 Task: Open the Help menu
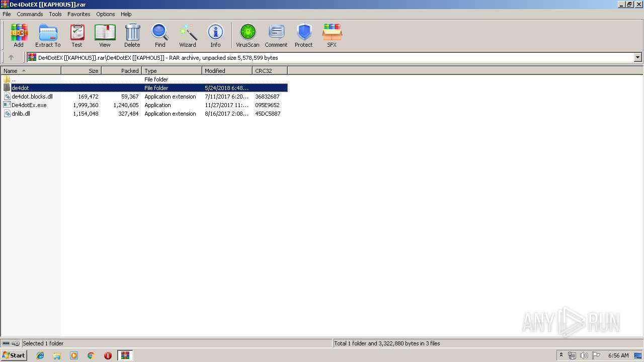tap(126, 14)
